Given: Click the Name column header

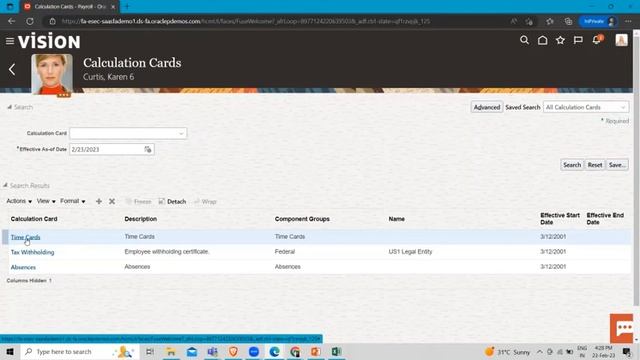Looking at the screenshot, I should click(396, 219).
